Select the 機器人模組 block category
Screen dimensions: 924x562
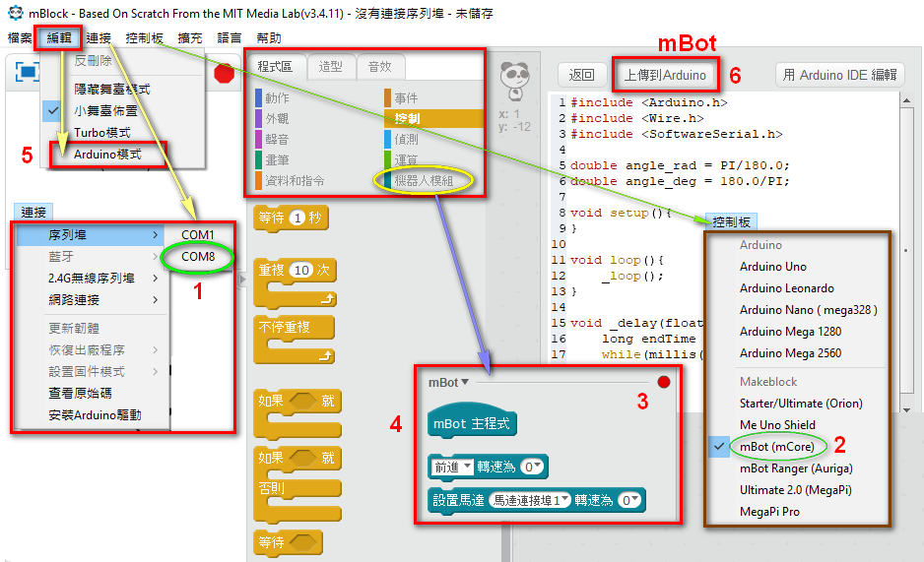coord(423,181)
